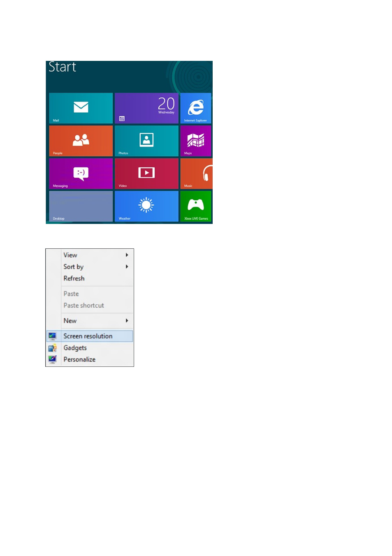Open the Desktop tile
The width and height of the screenshot is (392, 556).
(x=81, y=206)
